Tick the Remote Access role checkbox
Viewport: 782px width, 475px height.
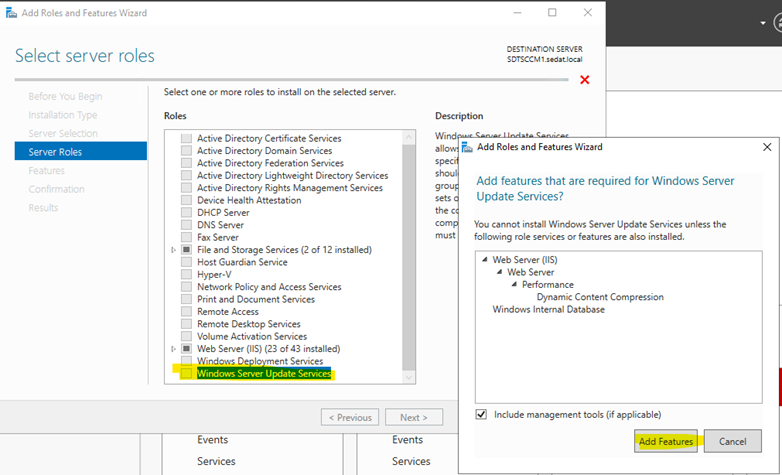pos(187,311)
